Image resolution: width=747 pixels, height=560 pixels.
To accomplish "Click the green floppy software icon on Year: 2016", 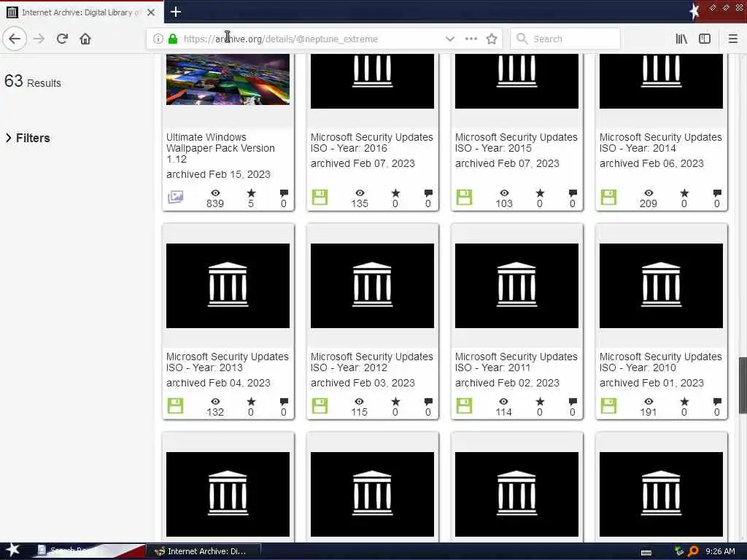I will (320, 197).
